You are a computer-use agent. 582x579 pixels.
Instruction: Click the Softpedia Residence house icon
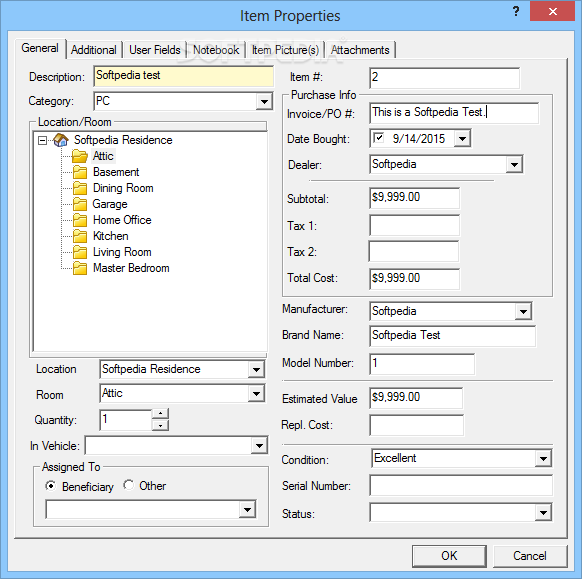(61, 140)
